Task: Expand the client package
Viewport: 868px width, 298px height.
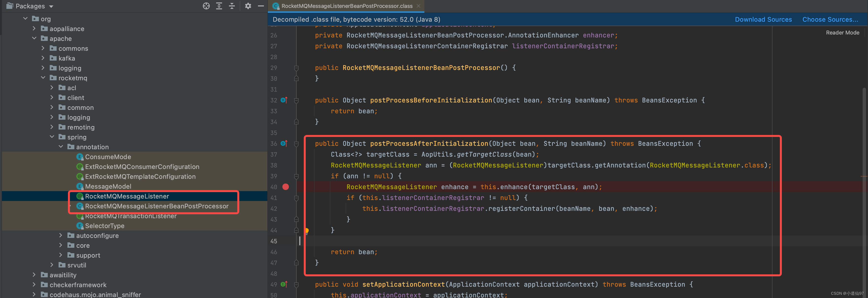Action: pos(51,98)
